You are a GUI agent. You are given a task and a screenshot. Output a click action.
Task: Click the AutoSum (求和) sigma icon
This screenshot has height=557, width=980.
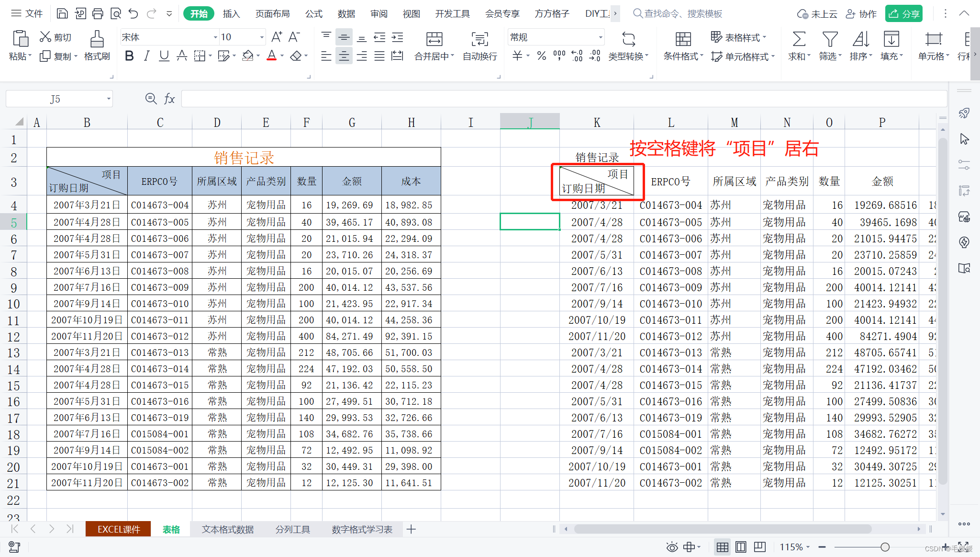[799, 39]
